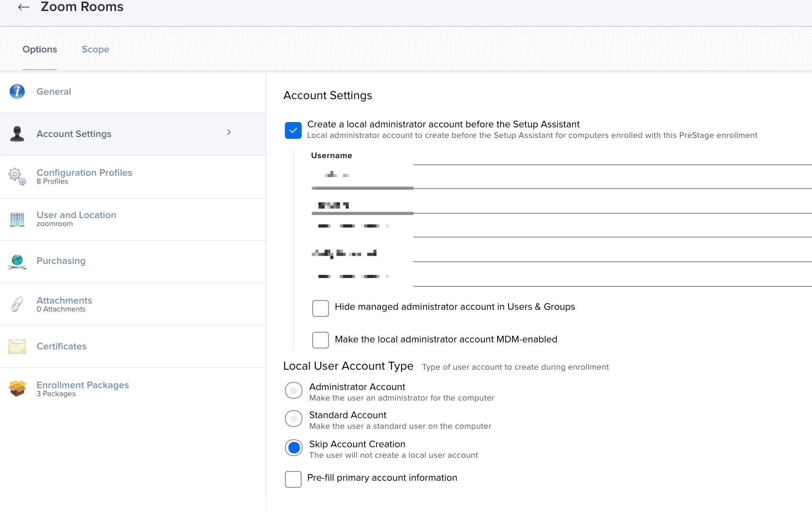Enable Make local administrator account MDM-enabled

pos(321,340)
